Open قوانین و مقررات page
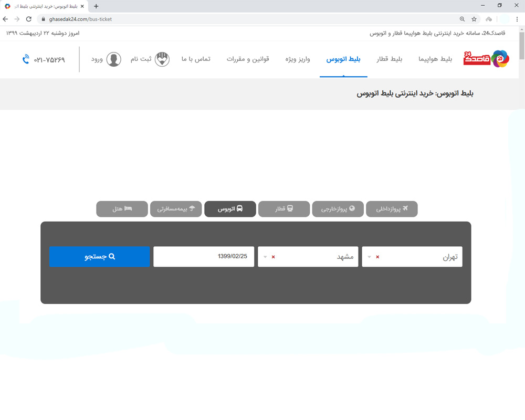Viewport: 525px width, 420px height. pyautogui.click(x=248, y=59)
